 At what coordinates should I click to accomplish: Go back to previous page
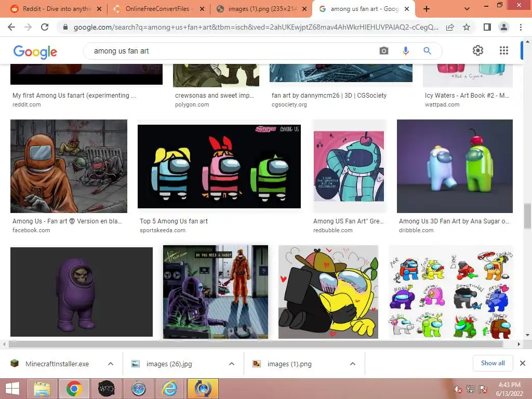(11, 27)
